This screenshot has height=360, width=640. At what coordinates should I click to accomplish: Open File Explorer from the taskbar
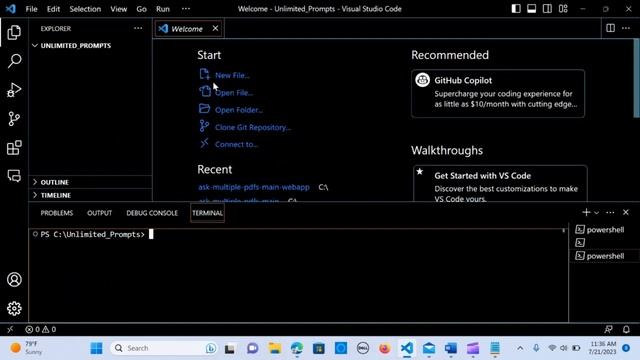tap(275, 348)
